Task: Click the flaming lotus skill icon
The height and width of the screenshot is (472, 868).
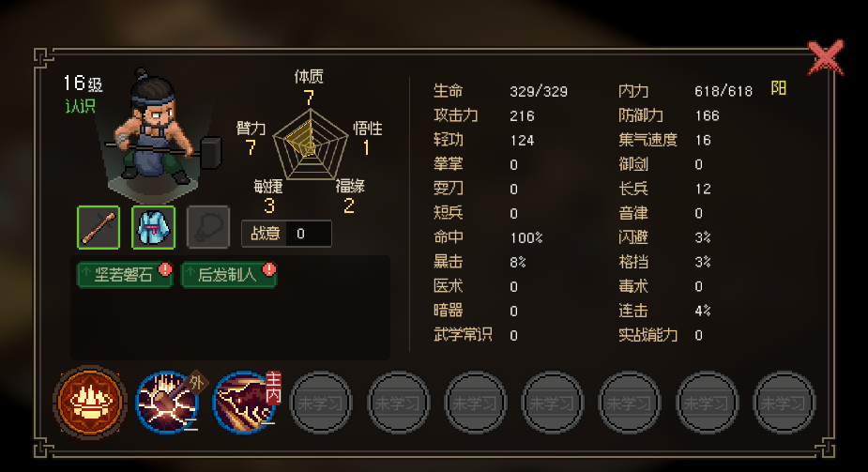Action: [x=90, y=403]
